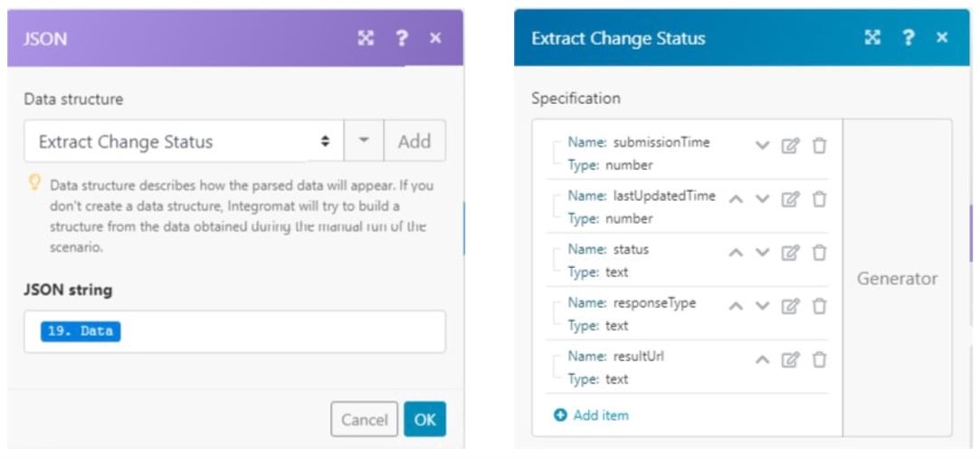Image resolution: width=980 pixels, height=458 pixels.
Task: Add a new data structure
Action: tap(415, 141)
